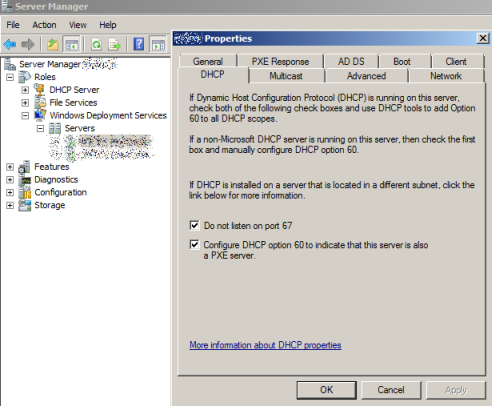Image resolution: width=492 pixels, height=406 pixels.
Task: Click the OK button
Action: [326, 390]
